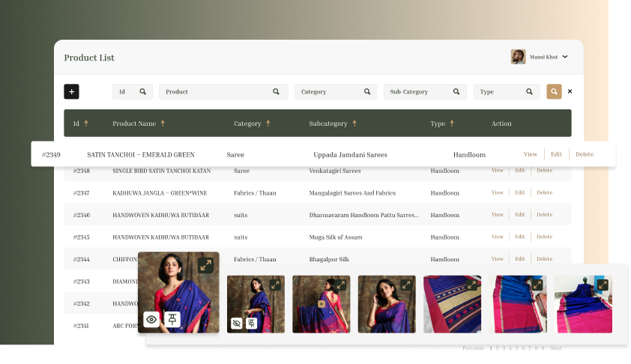
Task: Go to the Previous page
Action: click(472, 348)
